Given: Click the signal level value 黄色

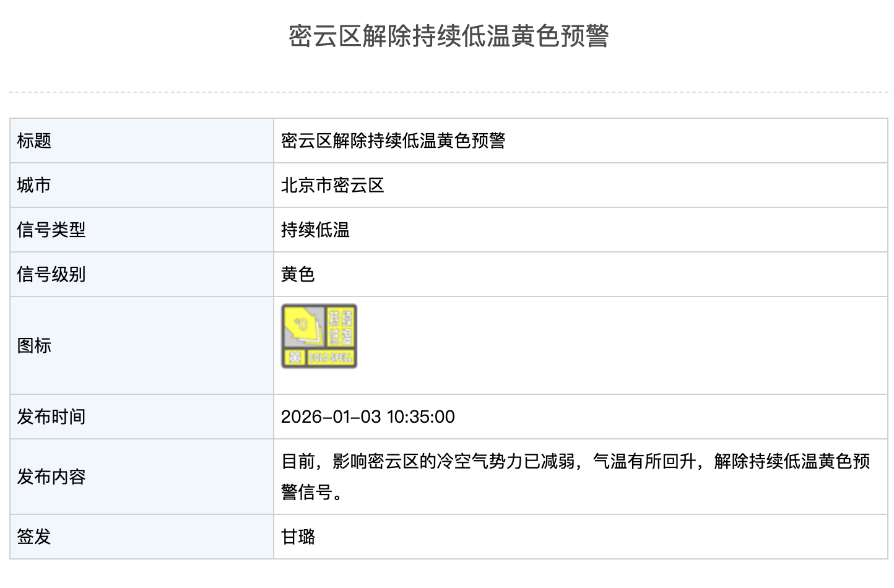Looking at the screenshot, I should click(298, 275).
